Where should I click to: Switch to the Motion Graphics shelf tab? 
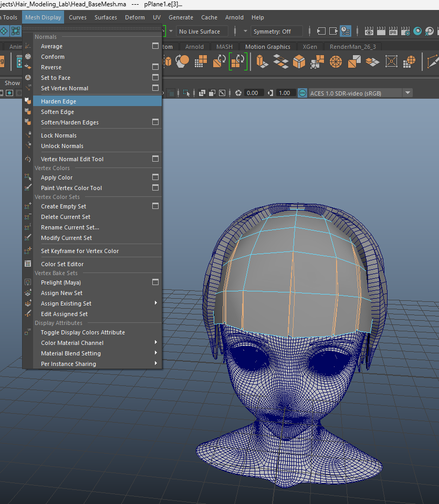(268, 47)
